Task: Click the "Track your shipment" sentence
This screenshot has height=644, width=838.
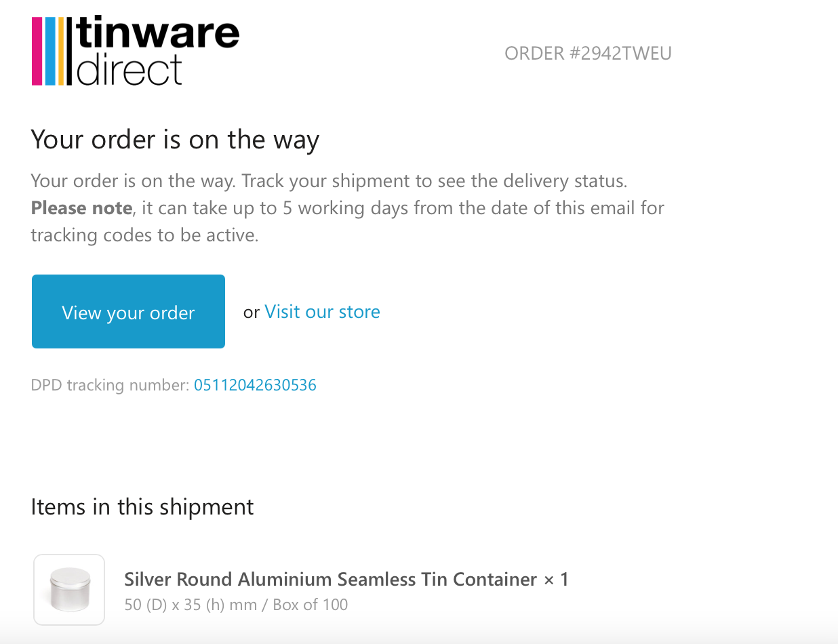Action: tap(434, 182)
